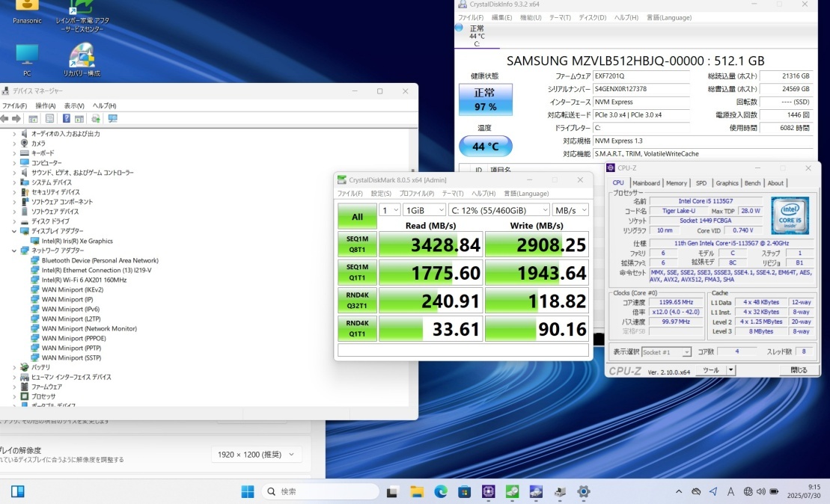This screenshot has width=830, height=504.
Task: Open Microsoft Store from the taskbar
Action: tap(464, 492)
